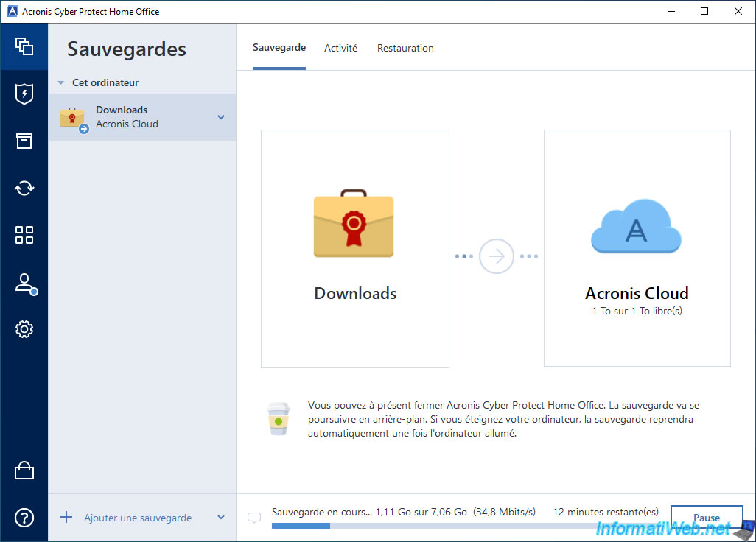Click the Acronis Cloud destination icon
756x542 pixels.
636,226
